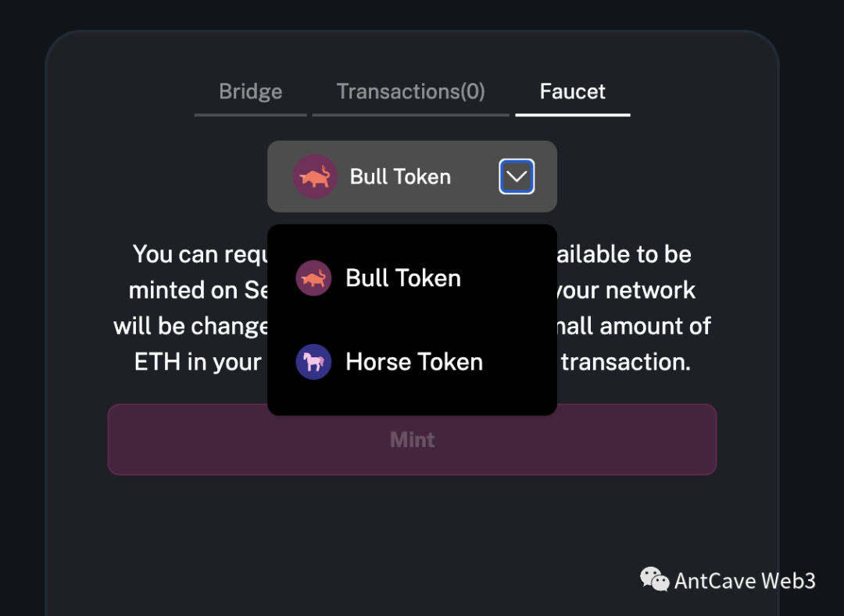Choose the Horse Token option text in list

click(414, 362)
